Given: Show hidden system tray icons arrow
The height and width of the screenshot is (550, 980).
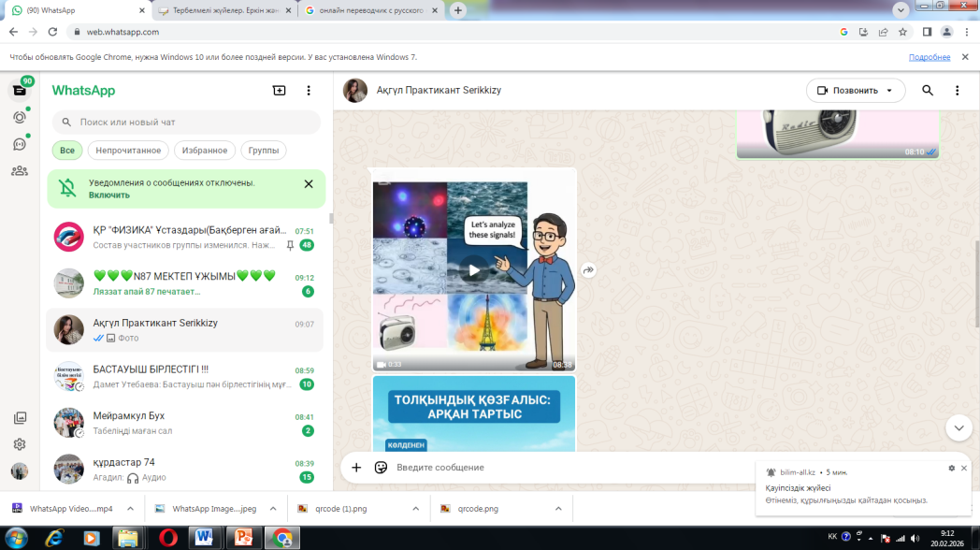Looking at the screenshot, I should (871, 538).
